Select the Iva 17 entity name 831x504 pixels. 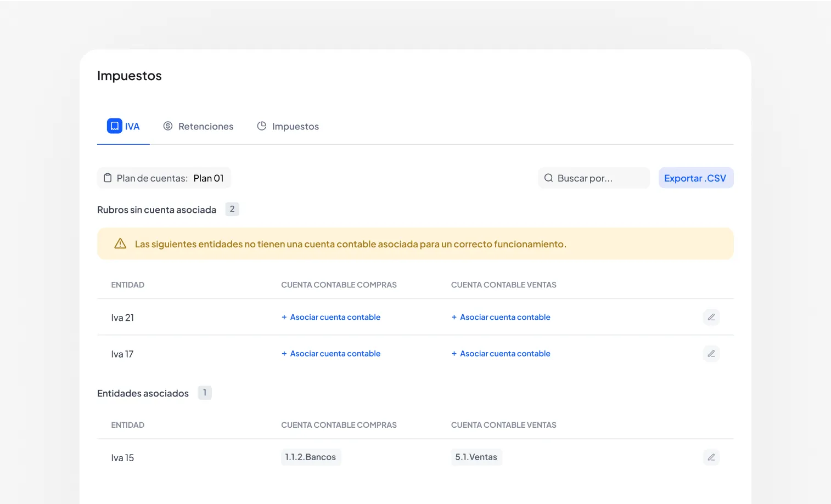tap(122, 354)
